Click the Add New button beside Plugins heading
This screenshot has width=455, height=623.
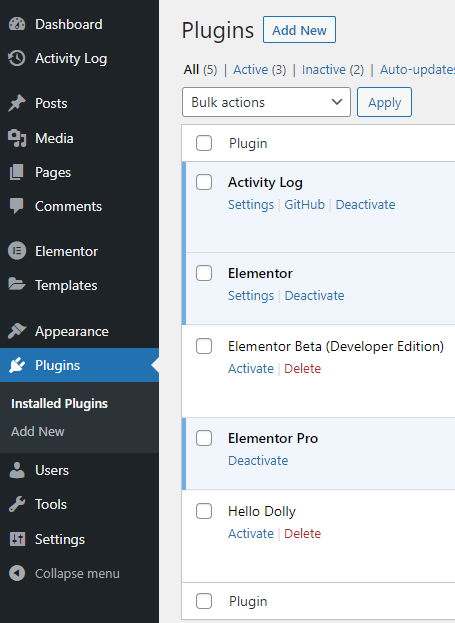(x=299, y=30)
